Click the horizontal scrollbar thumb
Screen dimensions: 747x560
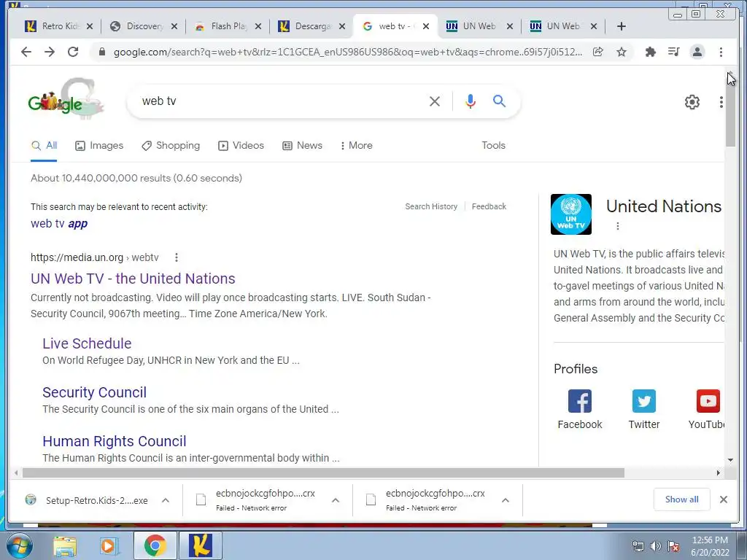[x=323, y=472]
